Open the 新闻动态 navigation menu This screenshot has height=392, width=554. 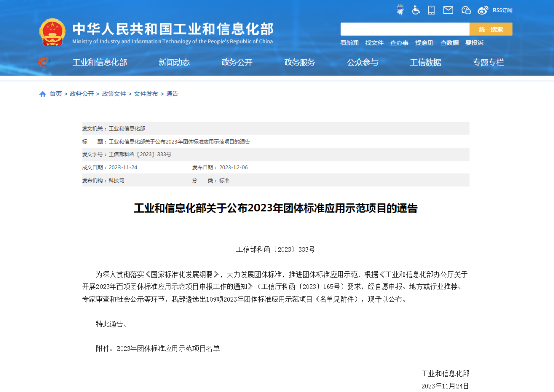(174, 63)
